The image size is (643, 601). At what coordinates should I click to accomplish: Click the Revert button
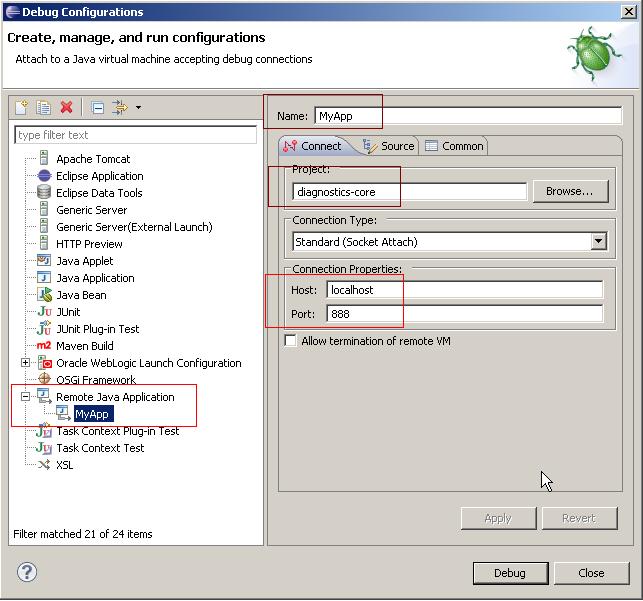click(579, 518)
